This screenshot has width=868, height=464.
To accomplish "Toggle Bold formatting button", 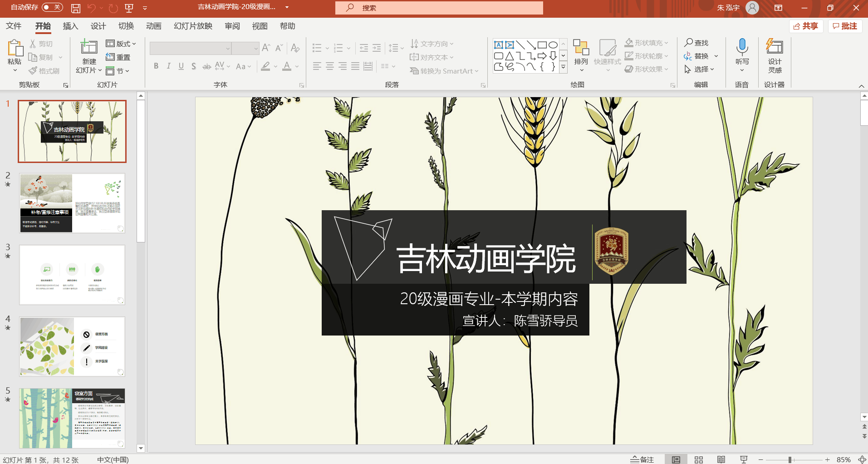I will 156,66.
